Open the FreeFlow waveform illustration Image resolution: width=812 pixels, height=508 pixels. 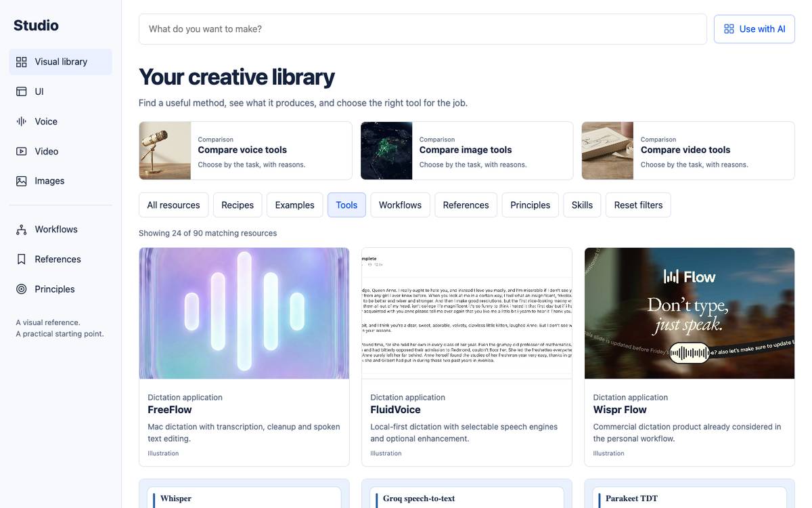click(x=244, y=313)
